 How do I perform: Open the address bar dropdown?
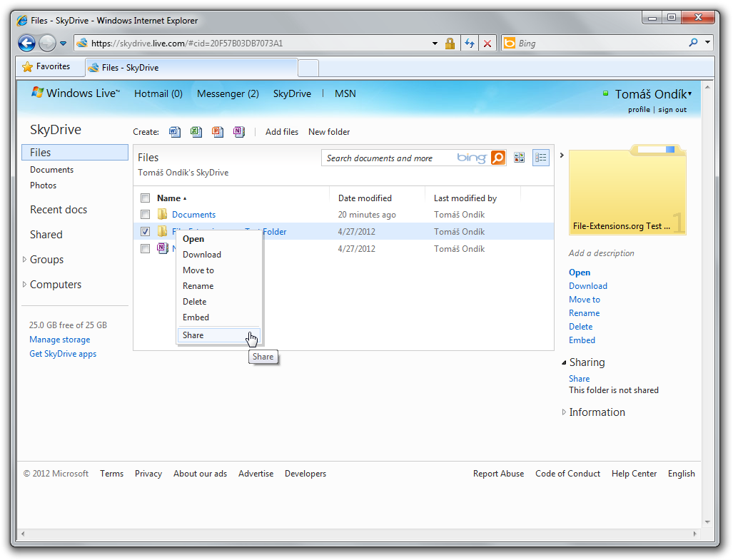pos(434,43)
